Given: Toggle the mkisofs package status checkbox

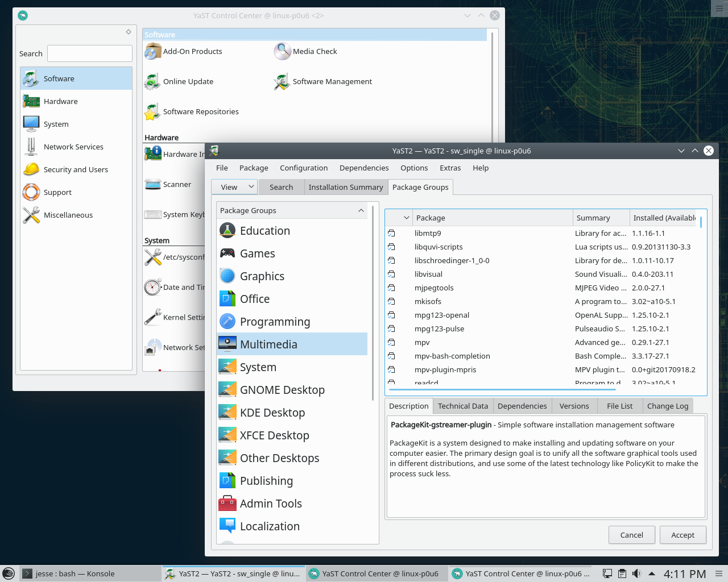Looking at the screenshot, I should pyautogui.click(x=391, y=301).
